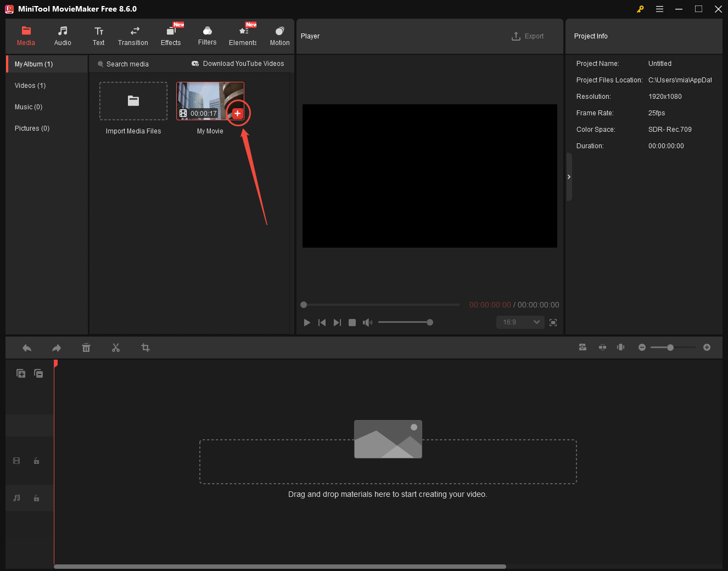Stop playback in the player
Screen dimensions: 728x571
click(x=352, y=322)
